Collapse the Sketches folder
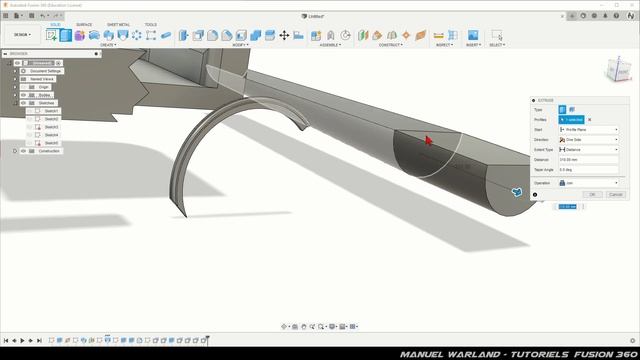The image size is (640, 360). [x=15, y=103]
